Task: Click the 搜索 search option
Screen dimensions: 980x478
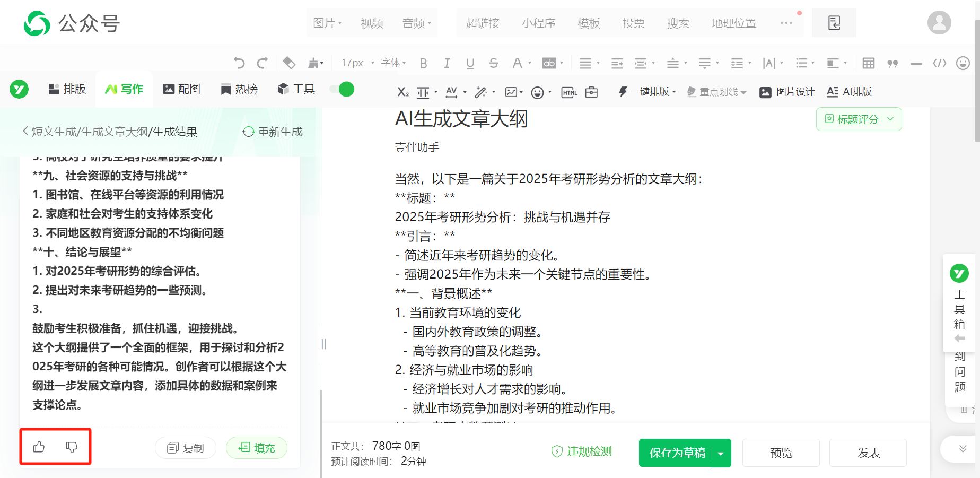Action: 678,23
